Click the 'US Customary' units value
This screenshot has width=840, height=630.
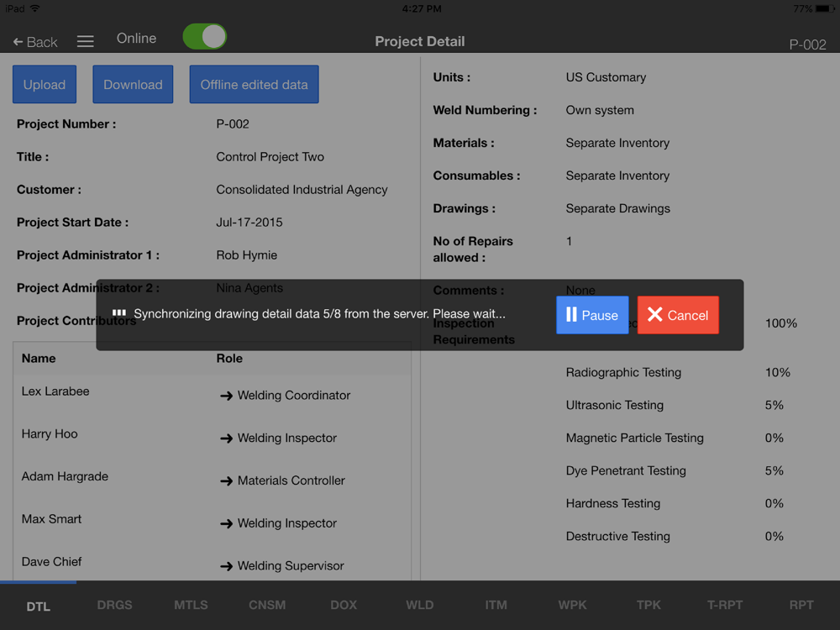606,77
